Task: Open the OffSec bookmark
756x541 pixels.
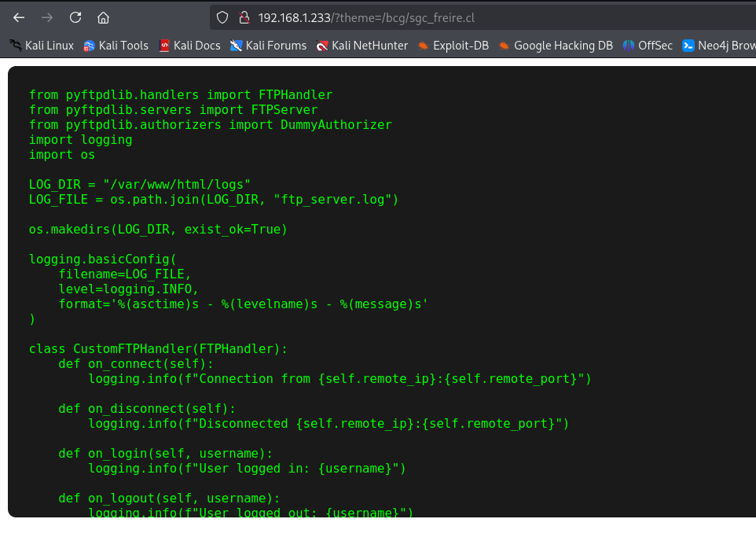Action: [x=648, y=46]
